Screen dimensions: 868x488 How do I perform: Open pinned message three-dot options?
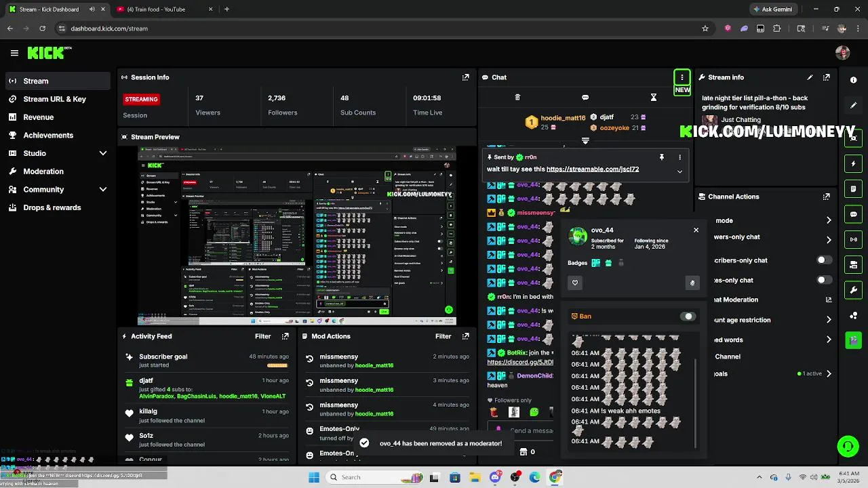679,157
